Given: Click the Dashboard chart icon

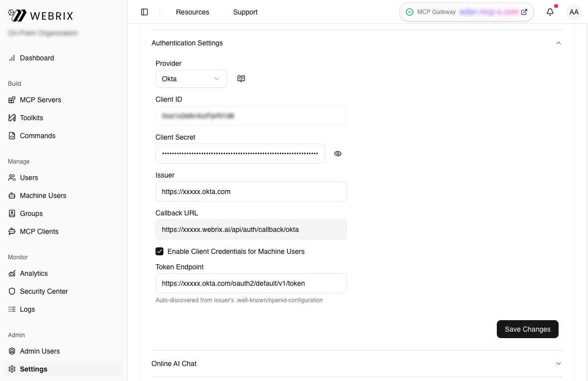Looking at the screenshot, I should pyautogui.click(x=12, y=58).
